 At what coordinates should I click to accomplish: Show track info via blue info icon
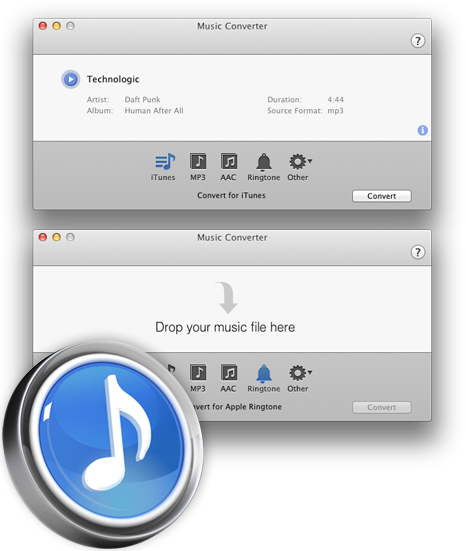pyautogui.click(x=422, y=130)
